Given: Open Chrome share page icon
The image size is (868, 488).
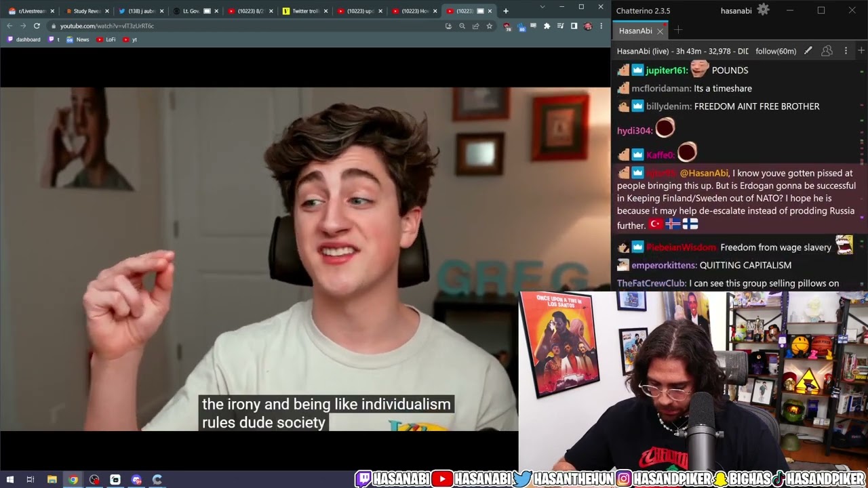Looking at the screenshot, I should pyautogui.click(x=475, y=26).
